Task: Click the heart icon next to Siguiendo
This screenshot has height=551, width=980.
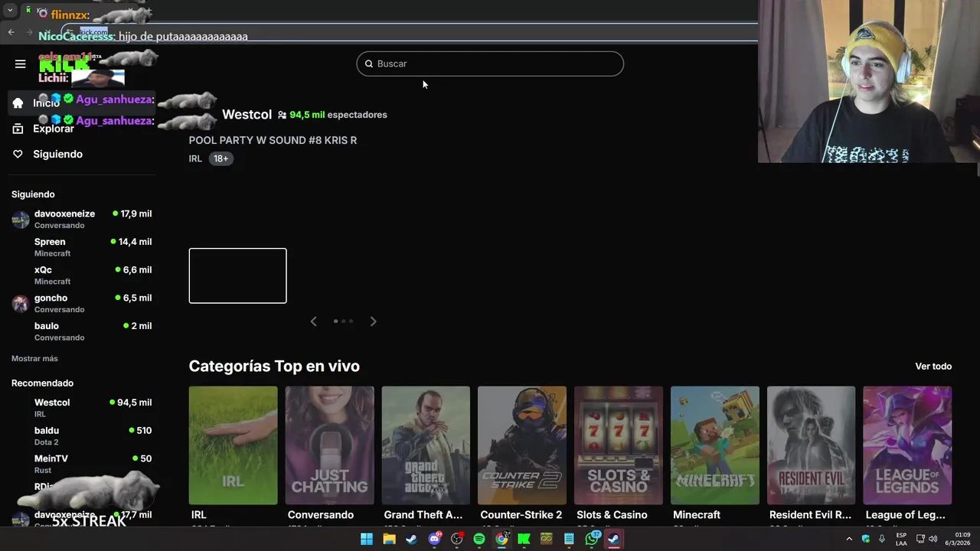Action: [x=18, y=154]
